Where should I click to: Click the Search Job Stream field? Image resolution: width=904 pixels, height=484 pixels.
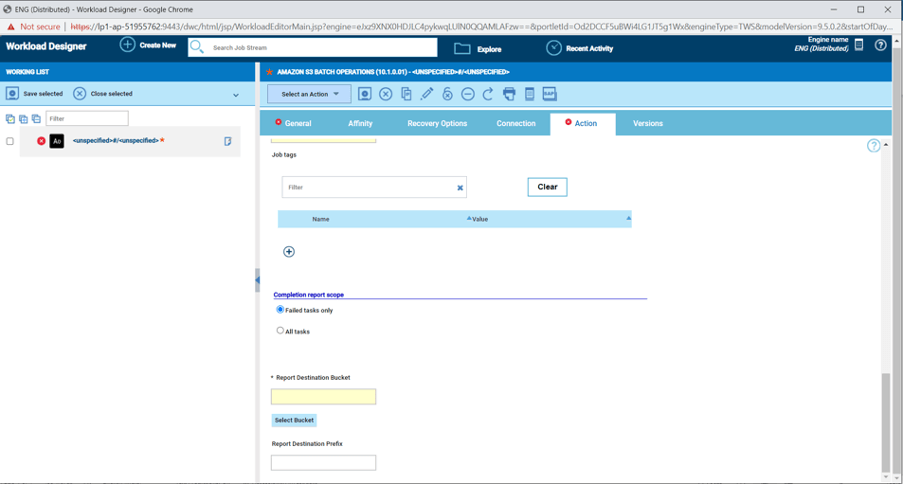point(312,47)
